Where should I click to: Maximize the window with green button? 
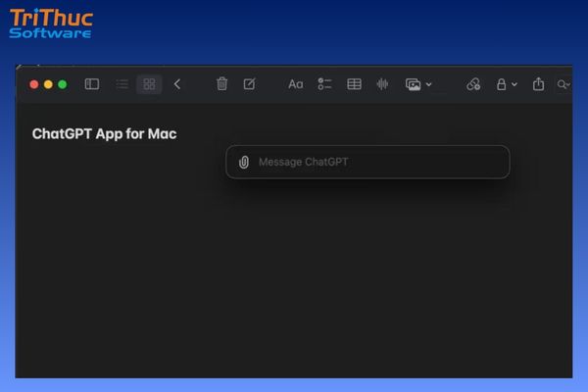pyautogui.click(x=63, y=84)
